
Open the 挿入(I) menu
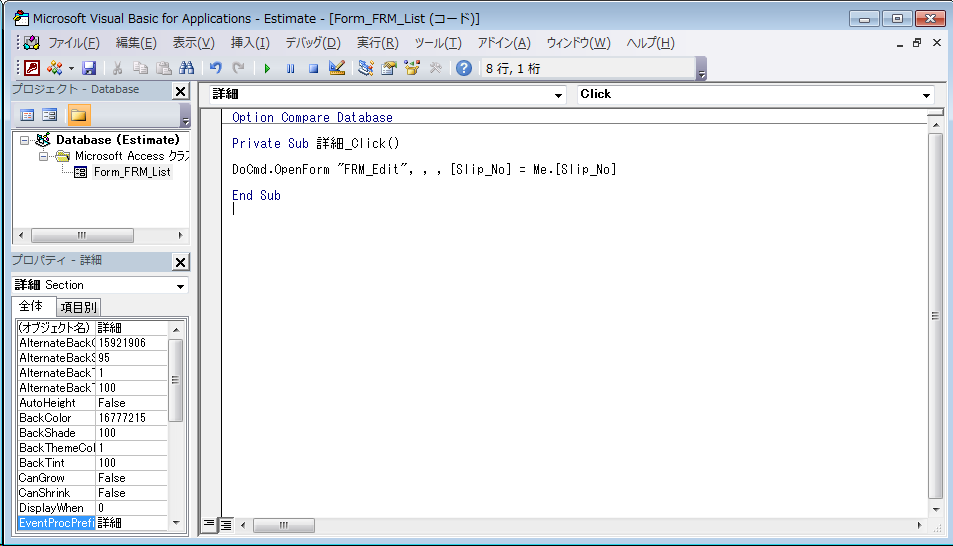(x=250, y=43)
